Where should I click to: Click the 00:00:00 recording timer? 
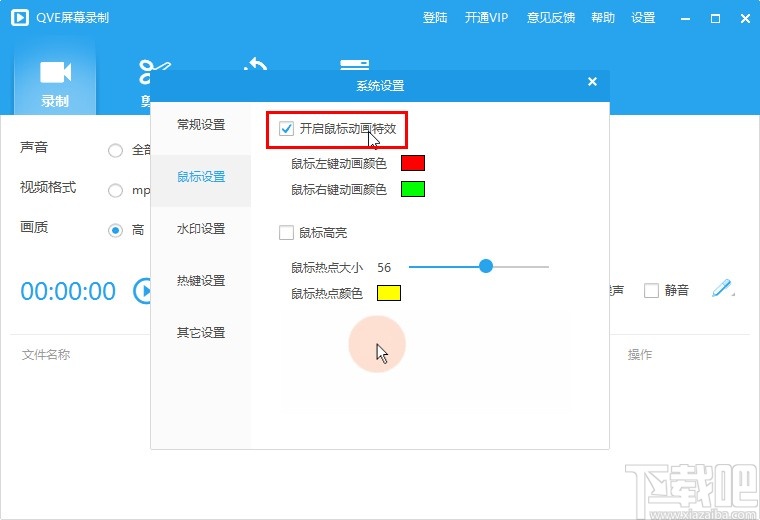pyautogui.click(x=68, y=291)
